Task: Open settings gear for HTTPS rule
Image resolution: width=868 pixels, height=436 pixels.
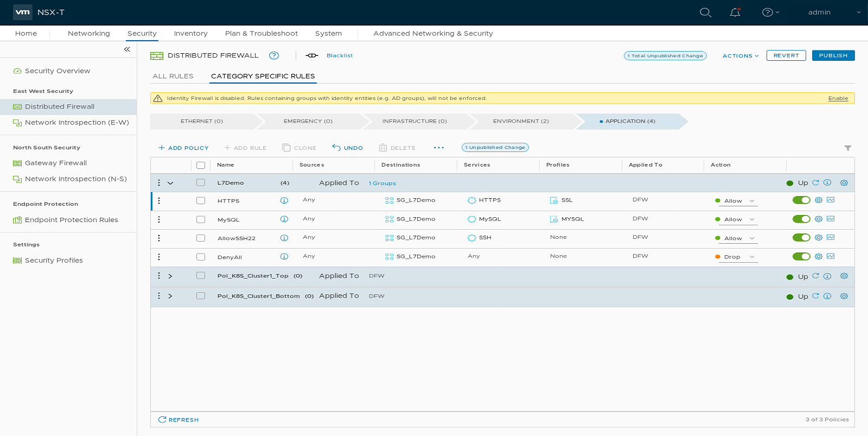Action: (x=819, y=200)
